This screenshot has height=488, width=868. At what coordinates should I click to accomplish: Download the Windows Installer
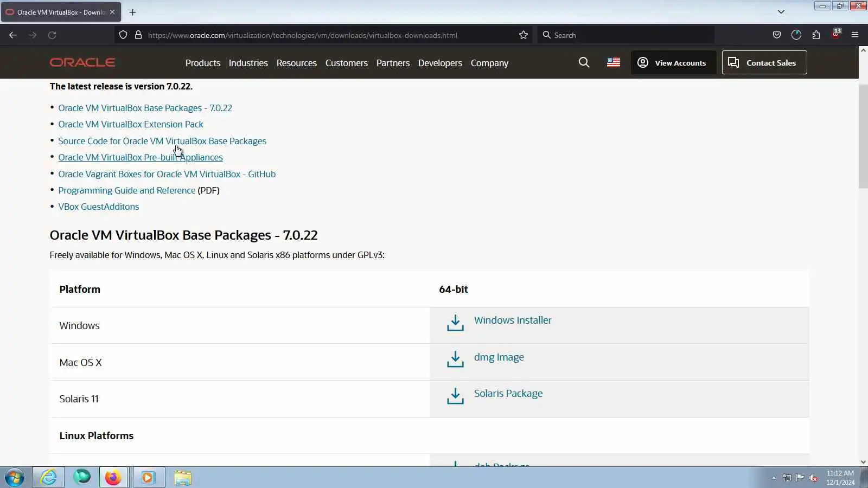513,320
